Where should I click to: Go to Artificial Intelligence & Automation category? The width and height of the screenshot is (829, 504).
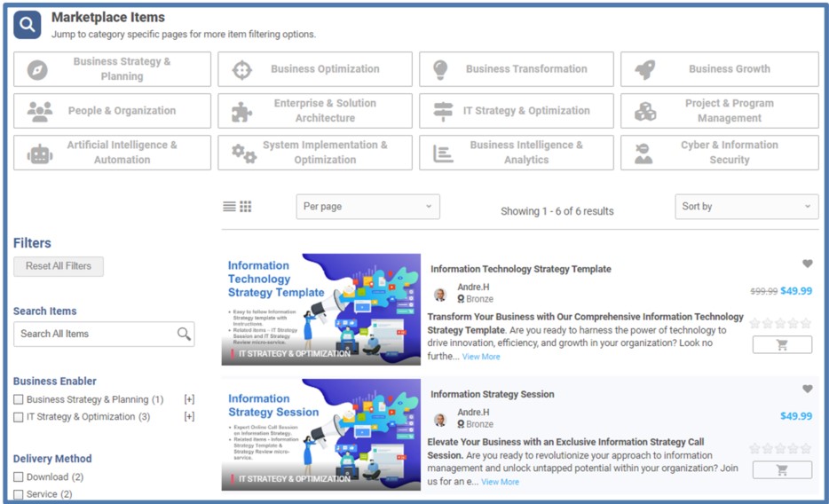[x=112, y=153]
